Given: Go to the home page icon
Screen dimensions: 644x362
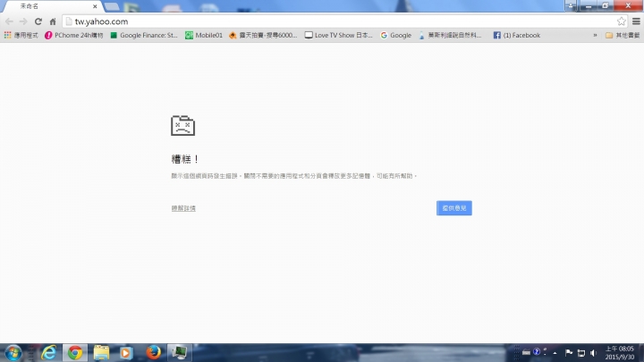Looking at the screenshot, I should click(x=53, y=21).
